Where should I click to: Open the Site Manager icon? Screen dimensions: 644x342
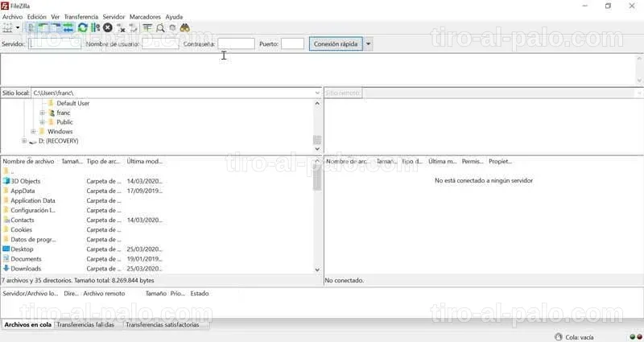(x=7, y=28)
